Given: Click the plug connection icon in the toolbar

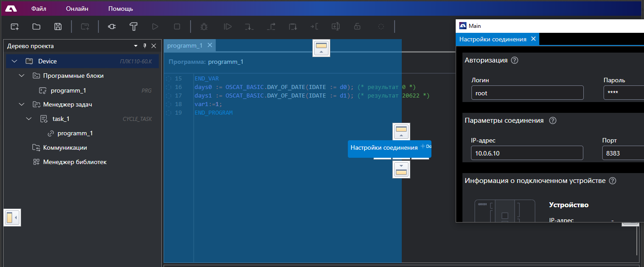Looking at the screenshot, I should coord(112,27).
